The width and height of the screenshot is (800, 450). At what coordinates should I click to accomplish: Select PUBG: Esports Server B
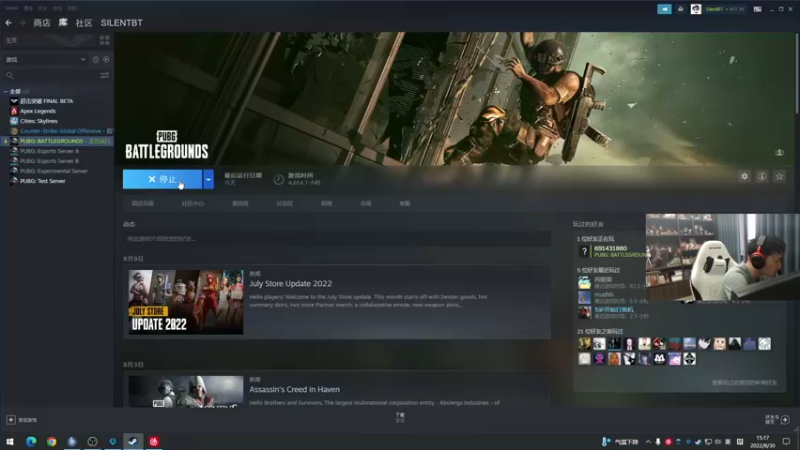click(x=49, y=161)
